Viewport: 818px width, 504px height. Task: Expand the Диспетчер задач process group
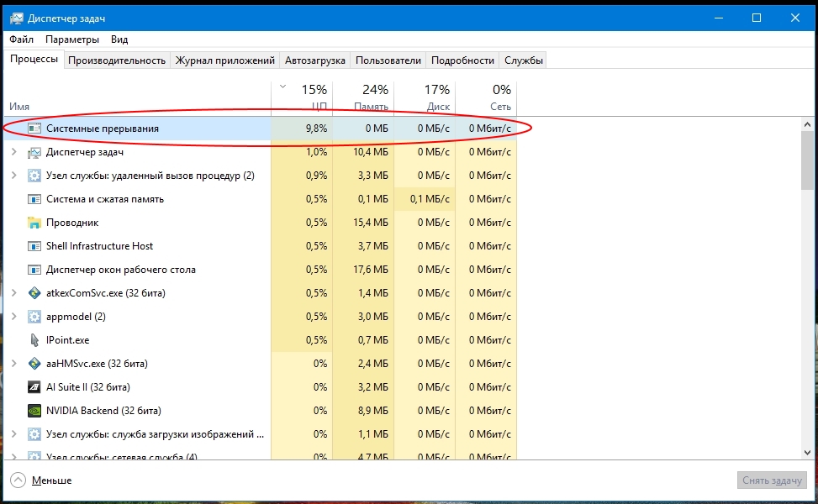click(x=13, y=152)
